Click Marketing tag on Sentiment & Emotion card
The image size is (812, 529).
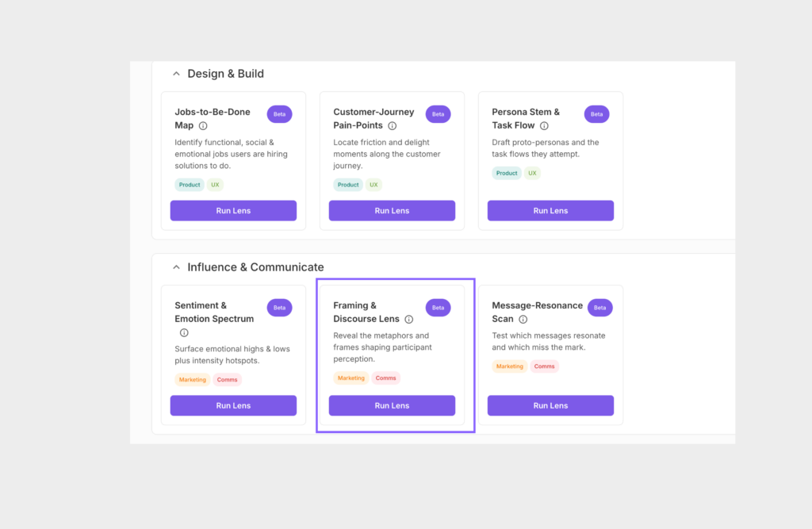click(192, 380)
